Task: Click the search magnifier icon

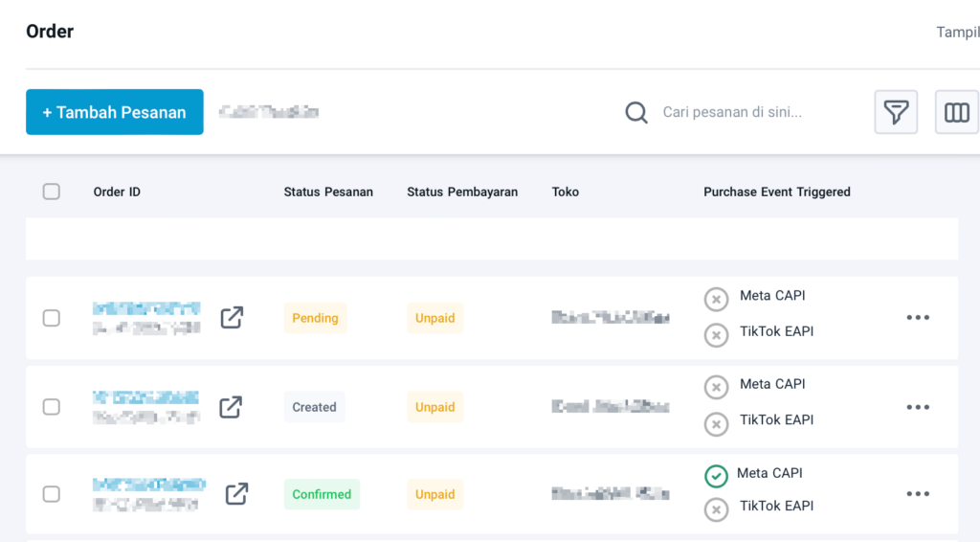Action: tap(636, 113)
